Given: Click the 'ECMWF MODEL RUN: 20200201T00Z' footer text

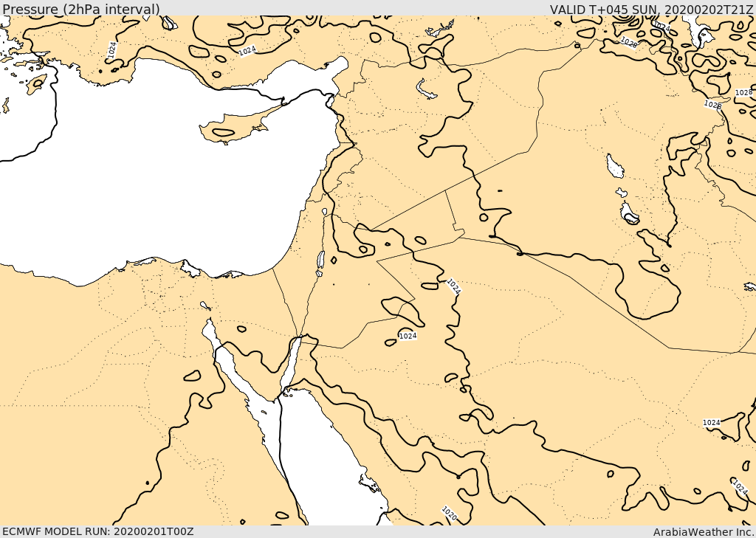Looking at the screenshot, I should 98,531.
